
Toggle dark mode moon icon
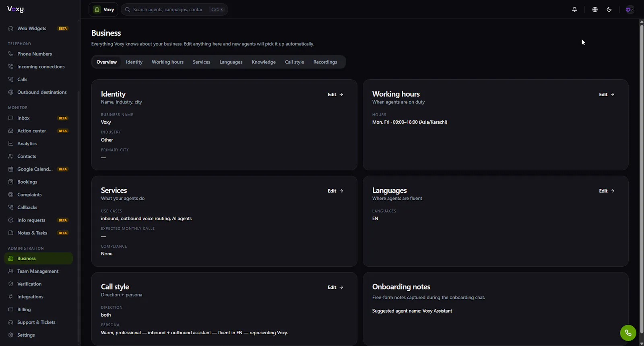pyautogui.click(x=609, y=10)
